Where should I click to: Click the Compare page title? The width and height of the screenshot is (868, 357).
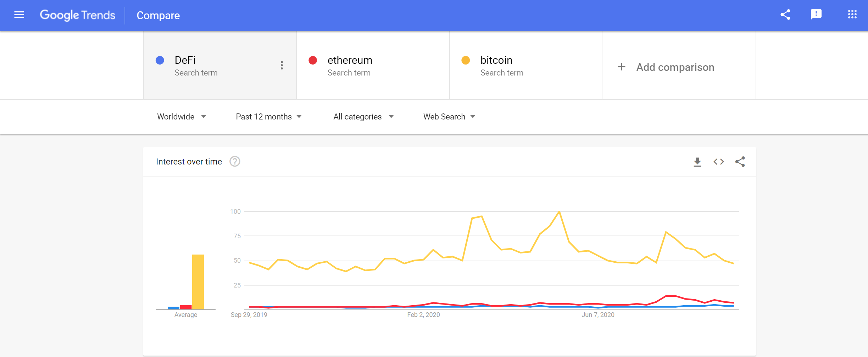pos(158,16)
